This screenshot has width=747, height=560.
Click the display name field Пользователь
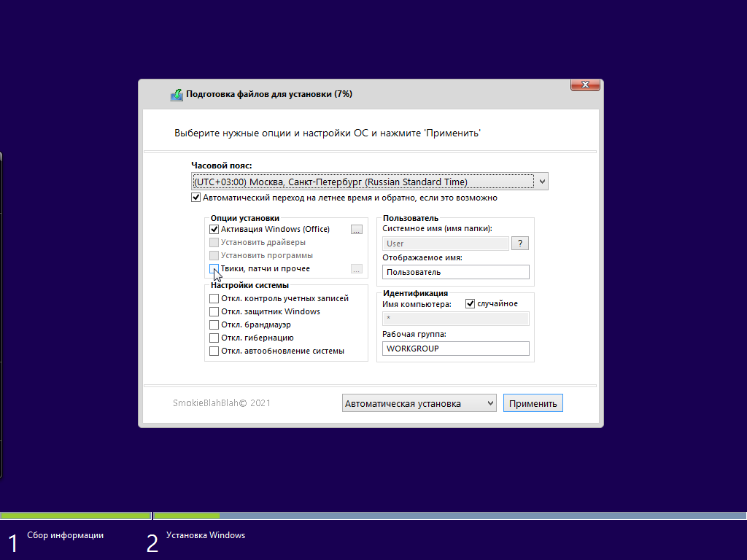(x=456, y=272)
